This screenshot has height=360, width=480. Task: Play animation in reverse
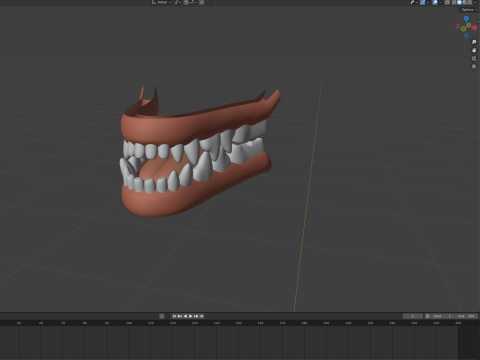point(185,316)
